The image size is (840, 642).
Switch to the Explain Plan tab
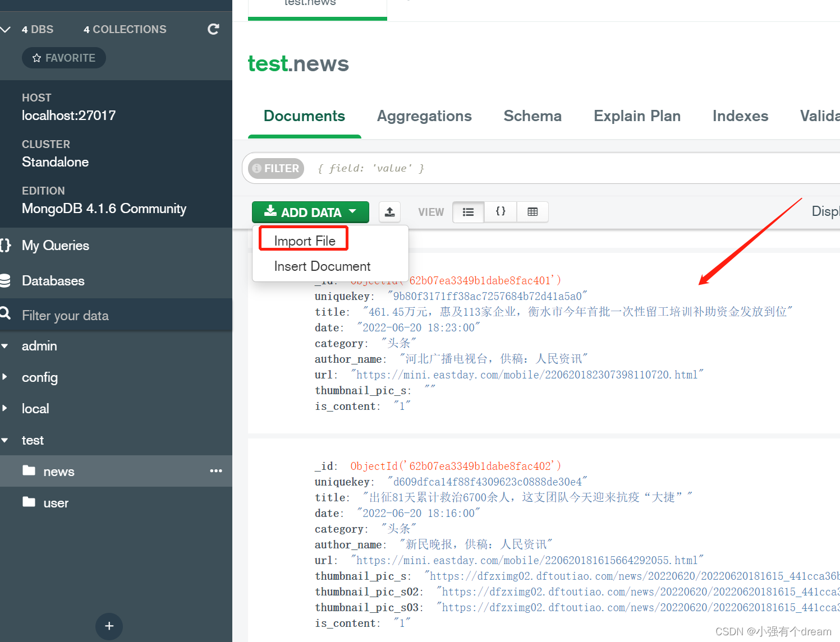pyautogui.click(x=637, y=116)
